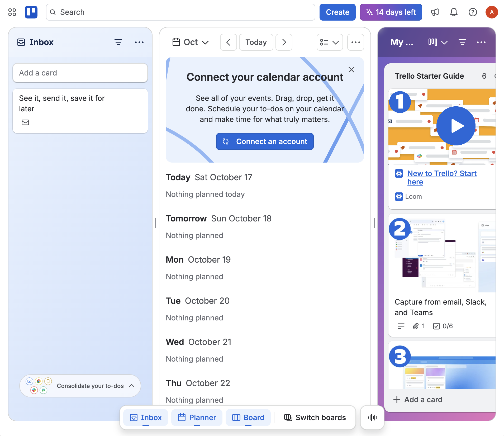Toggle the Board panel button
This screenshot has width=504, height=436.
[x=248, y=418]
